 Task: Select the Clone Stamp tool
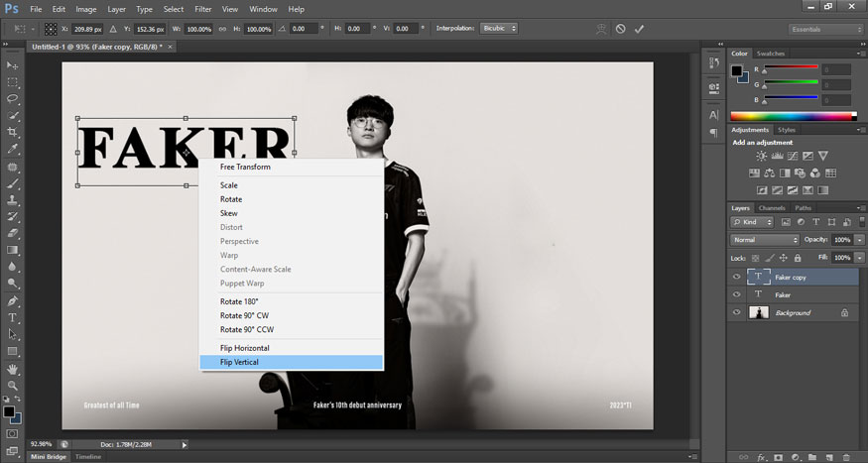(12, 200)
